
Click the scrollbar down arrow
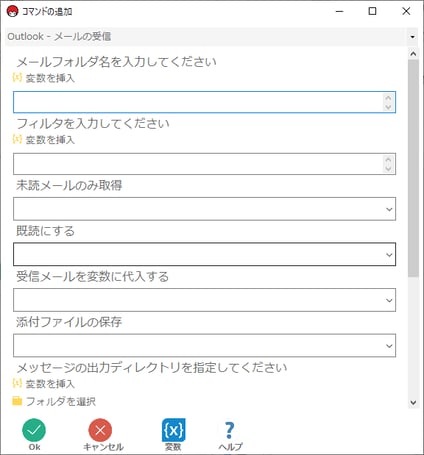pos(413,403)
